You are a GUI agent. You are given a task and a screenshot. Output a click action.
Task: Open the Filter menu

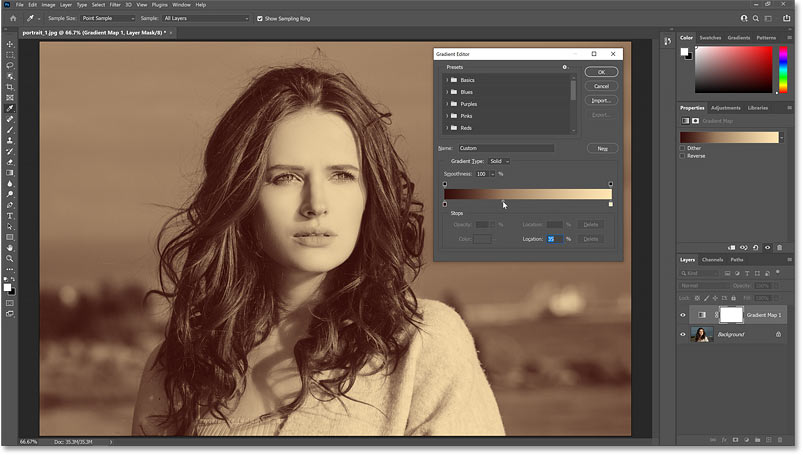pos(115,5)
